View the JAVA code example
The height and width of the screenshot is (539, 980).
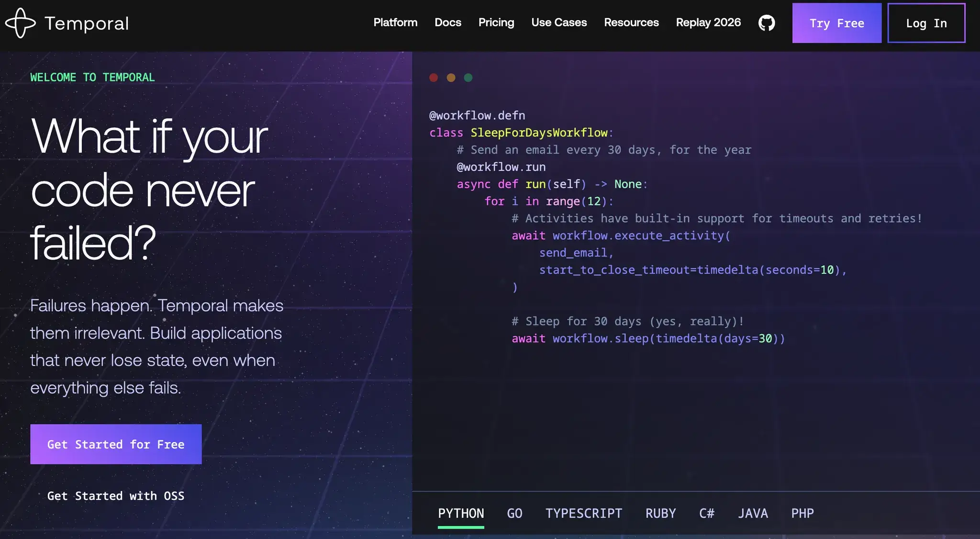(x=753, y=513)
